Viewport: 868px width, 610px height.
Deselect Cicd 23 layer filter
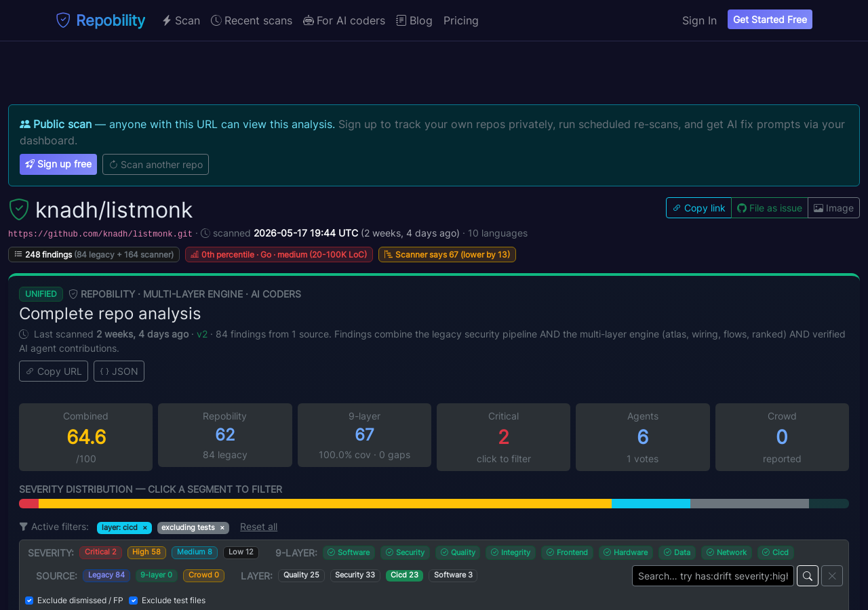[x=405, y=575]
